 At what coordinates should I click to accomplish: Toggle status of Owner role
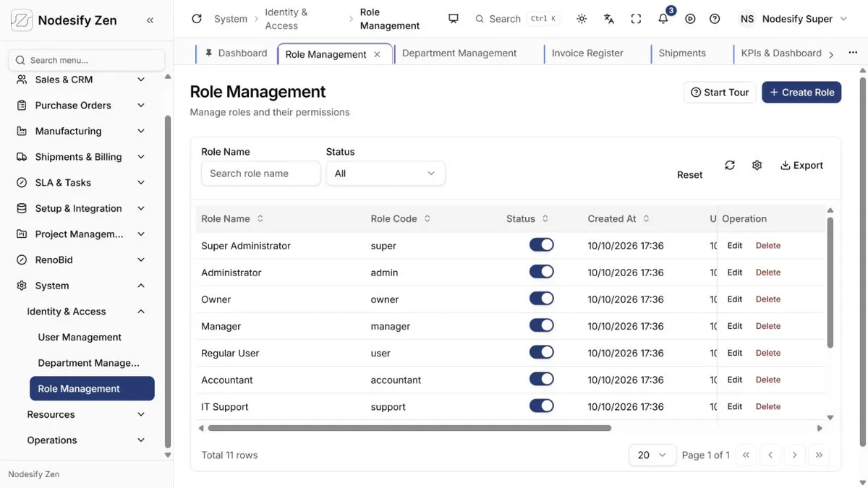point(542,299)
